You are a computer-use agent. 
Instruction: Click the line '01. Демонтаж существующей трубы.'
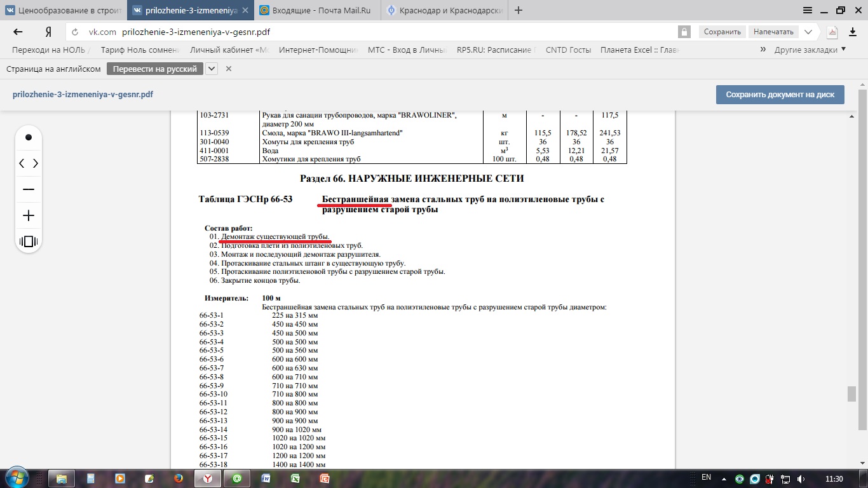point(270,236)
